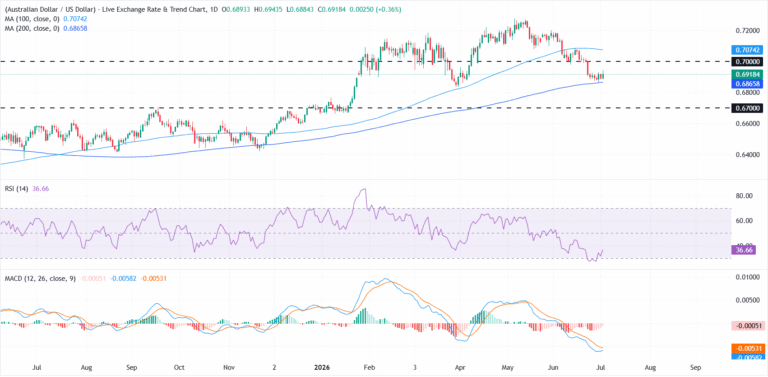The width and height of the screenshot is (768, 377).
Task: Click the 0.72000 price scale label
Action: point(748,30)
